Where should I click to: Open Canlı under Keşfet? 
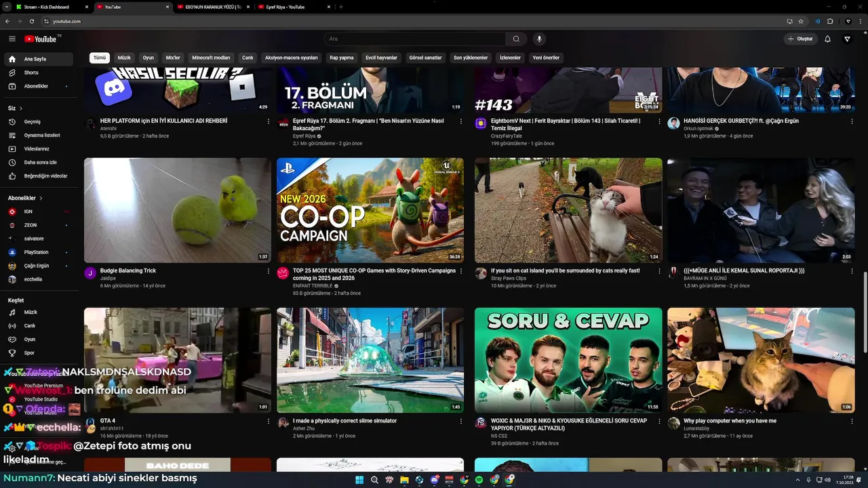coord(39,326)
